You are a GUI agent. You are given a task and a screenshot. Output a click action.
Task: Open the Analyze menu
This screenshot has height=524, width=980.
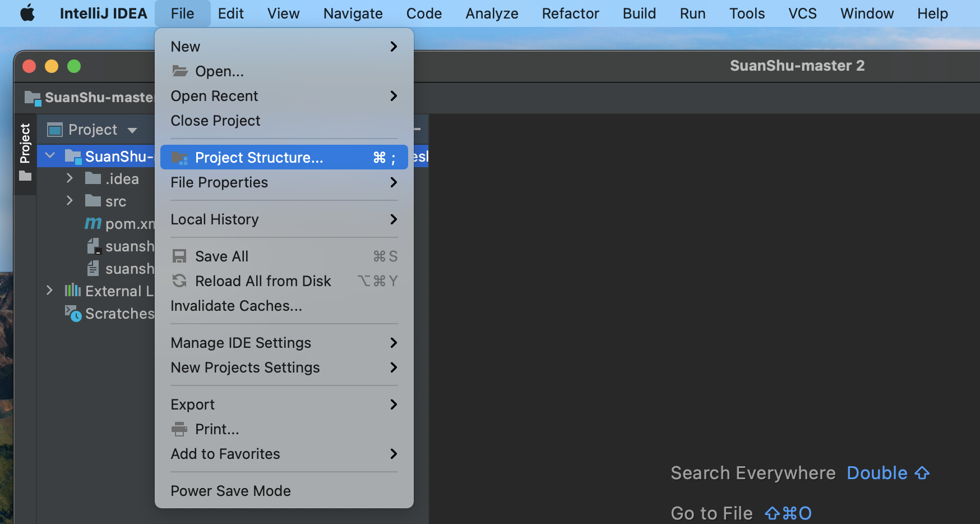[x=492, y=13]
